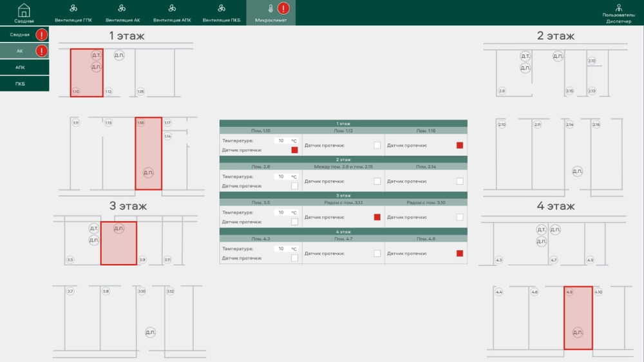Toggle leak sensor indicator for Пом. 1.12
This screenshot has height=362, width=644.
pos(377,146)
